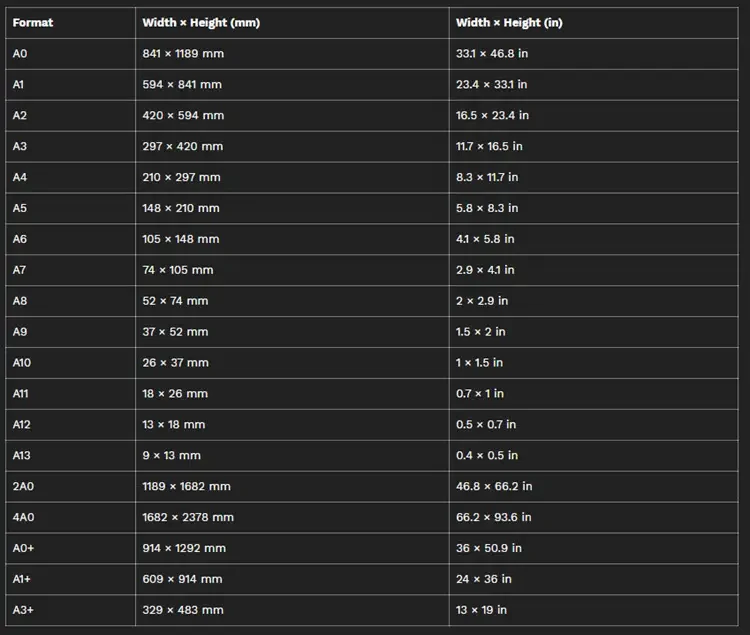Image resolution: width=750 pixels, height=635 pixels.
Task: Select the A0 format cell
Action: (20, 54)
